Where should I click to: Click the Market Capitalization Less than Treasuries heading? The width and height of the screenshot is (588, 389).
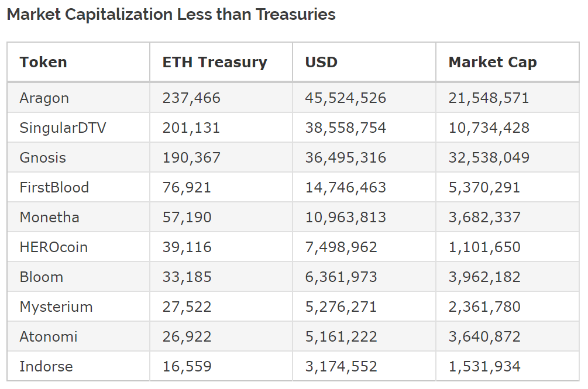171,15
